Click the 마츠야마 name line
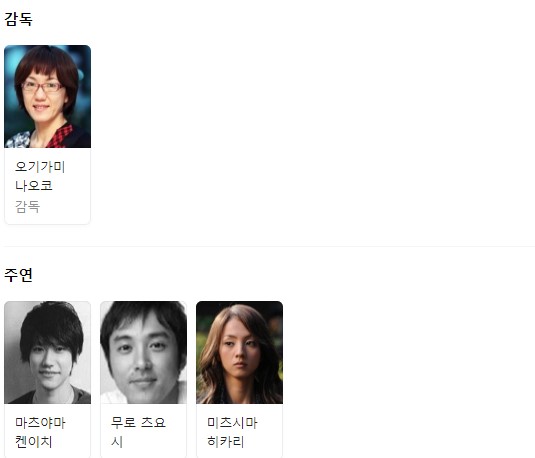 coord(40,423)
